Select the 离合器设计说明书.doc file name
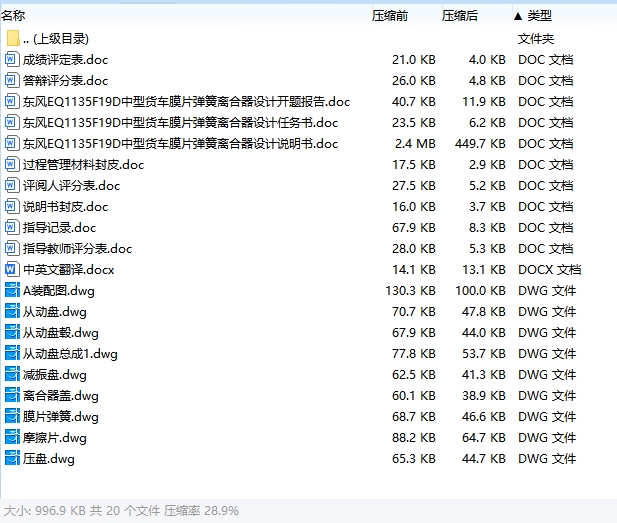This screenshot has height=523, width=617. [181, 144]
